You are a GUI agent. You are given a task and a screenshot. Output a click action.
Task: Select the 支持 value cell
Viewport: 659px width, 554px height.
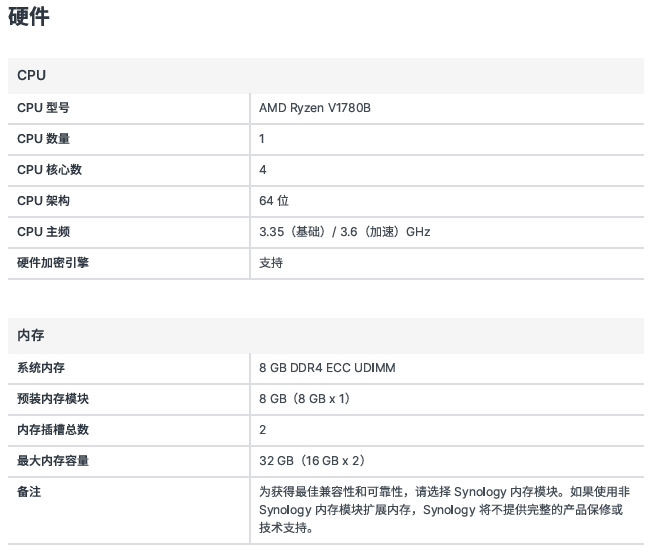click(271, 263)
